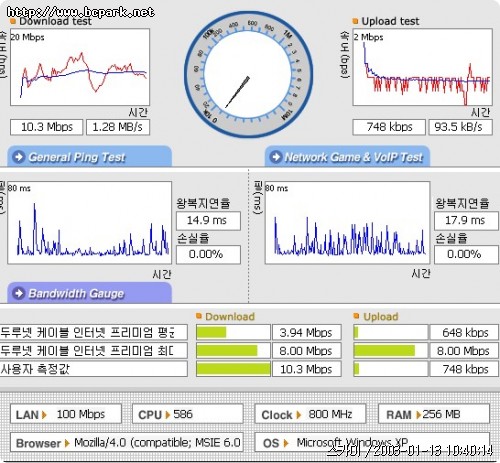The image size is (500, 463).
Task: Click the 사용자 측정값 row label
Action: [93, 369]
